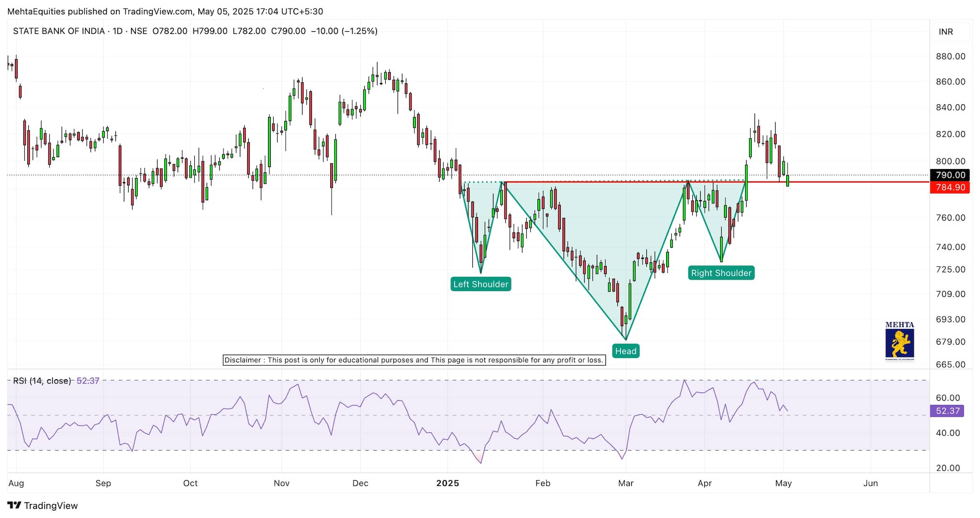Click the Right Shoulder label

721,273
